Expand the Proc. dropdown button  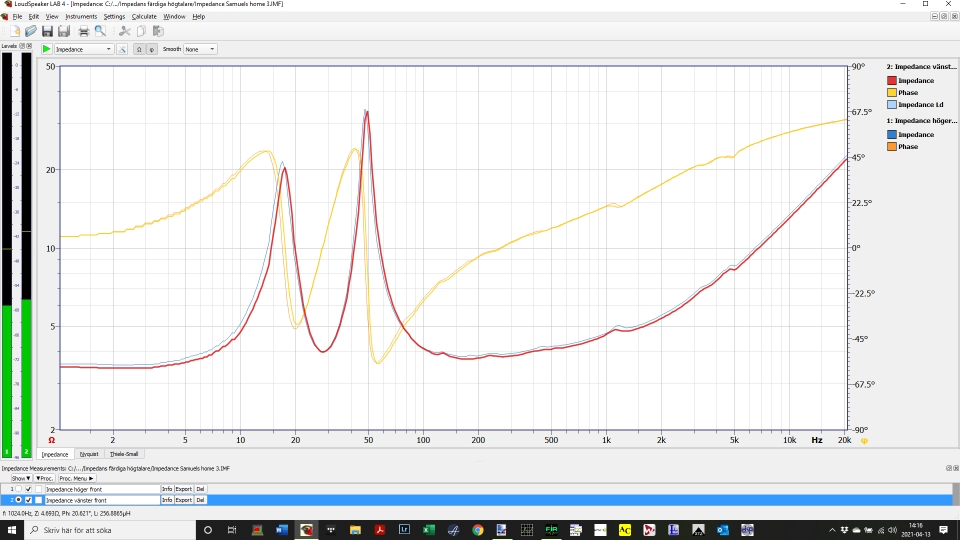tap(44, 478)
